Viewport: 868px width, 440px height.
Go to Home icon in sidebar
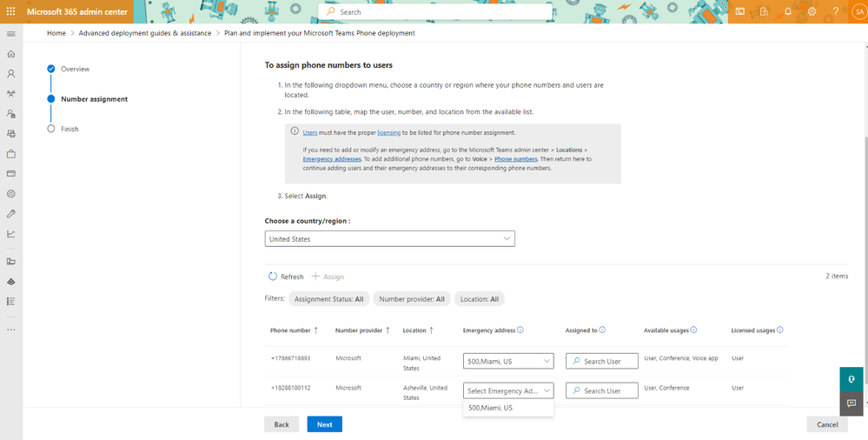[x=11, y=54]
